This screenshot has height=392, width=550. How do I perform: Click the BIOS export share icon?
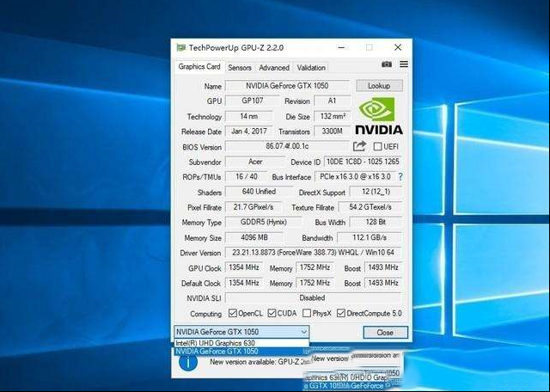359,146
